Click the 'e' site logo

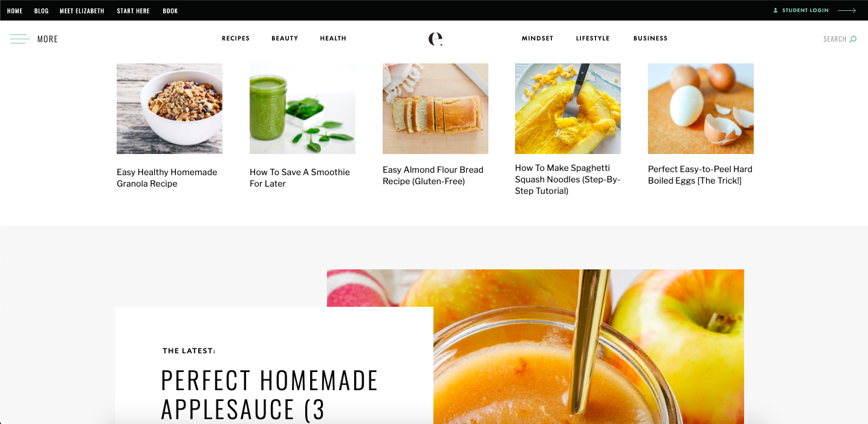435,39
